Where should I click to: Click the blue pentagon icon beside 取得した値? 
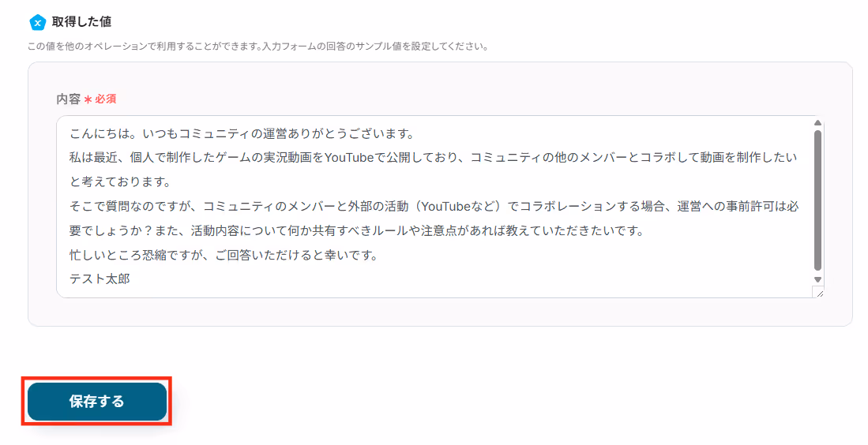[38, 23]
